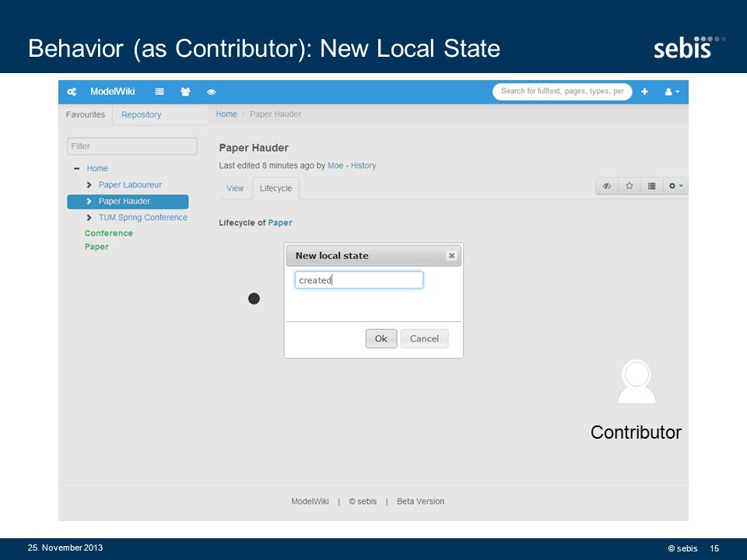The image size is (747, 560).
Task: Open the green Paper type in sidebar
Action: click(x=96, y=247)
